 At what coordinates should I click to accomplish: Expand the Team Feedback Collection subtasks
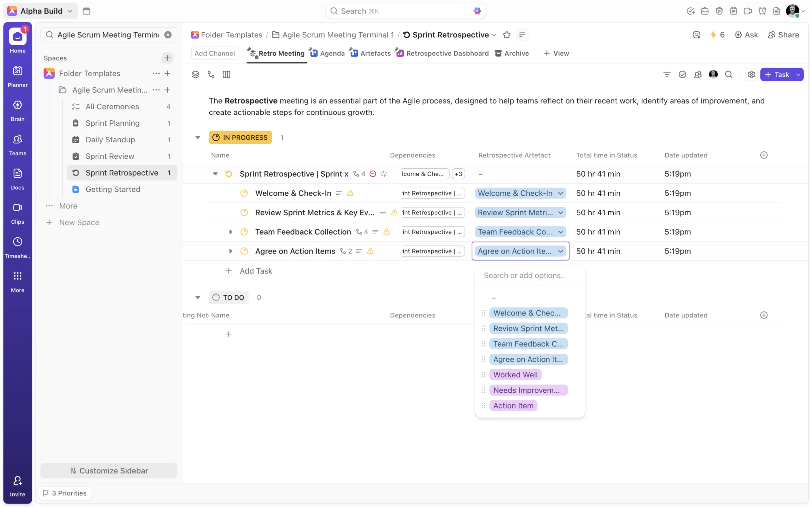[x=231, y=232]
